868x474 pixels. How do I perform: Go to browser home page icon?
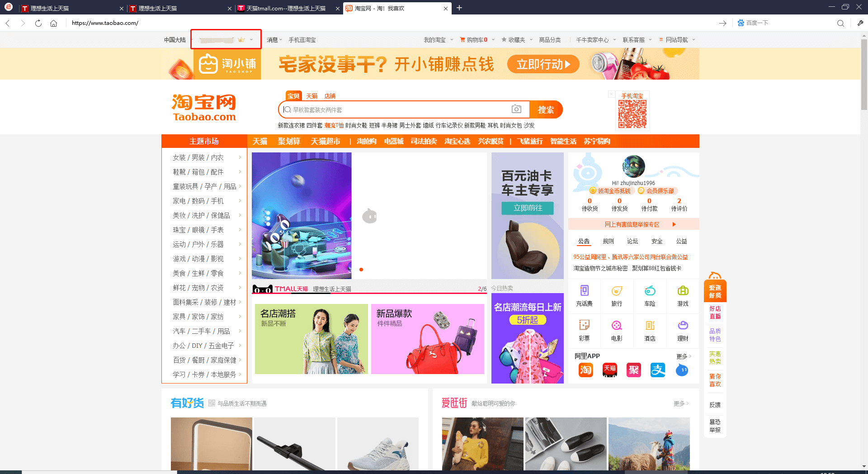tap(53, 23)
